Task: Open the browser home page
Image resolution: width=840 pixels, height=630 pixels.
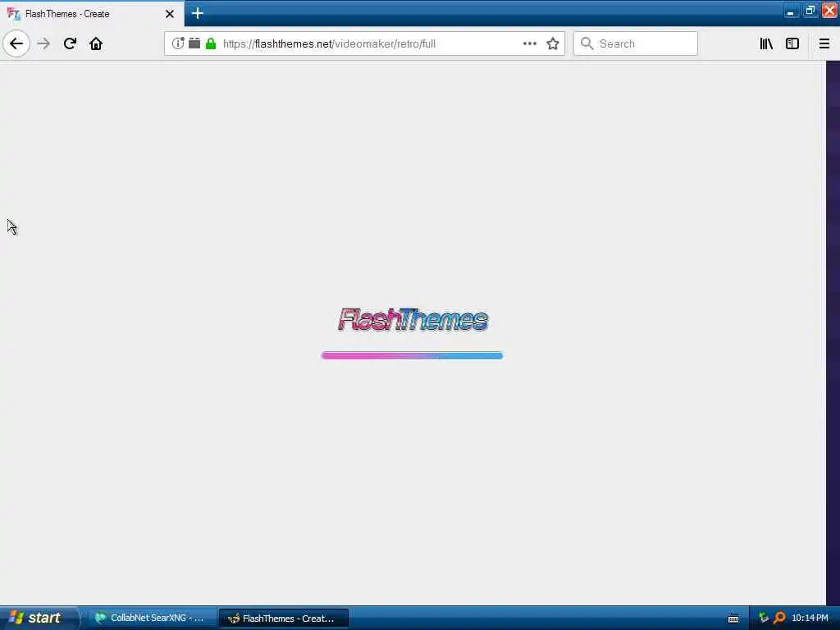Action: [x=96, y=43]
